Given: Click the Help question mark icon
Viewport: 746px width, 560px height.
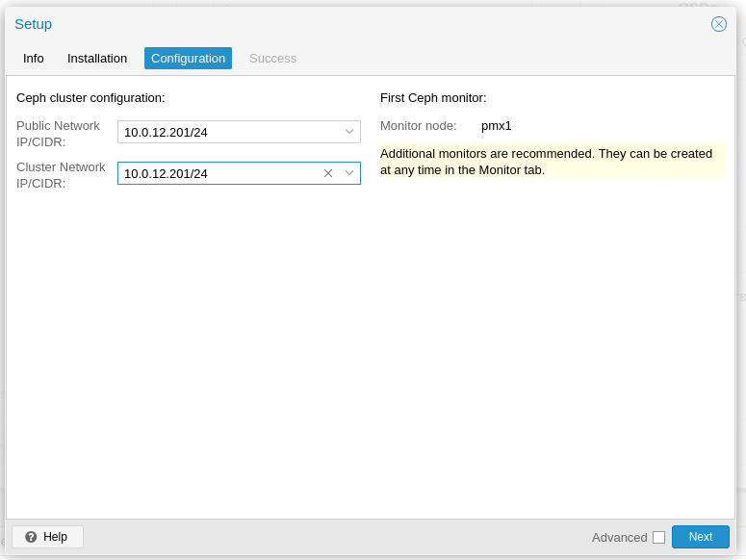Looking at the screenshot, I should click(x=31, y=537).
